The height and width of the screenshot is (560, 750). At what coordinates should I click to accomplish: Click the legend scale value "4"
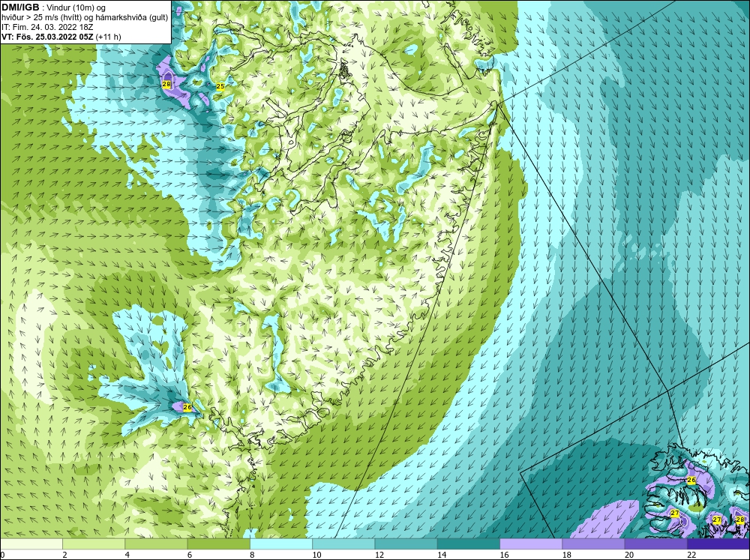pyautogui.click(x=127, y=555)
